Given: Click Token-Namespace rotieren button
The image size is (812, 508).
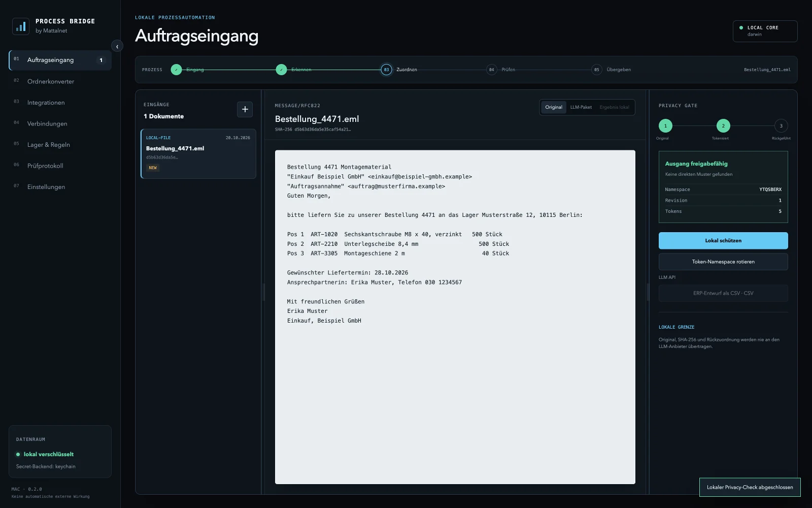Looking at the screenshot, I should (723, 262).
